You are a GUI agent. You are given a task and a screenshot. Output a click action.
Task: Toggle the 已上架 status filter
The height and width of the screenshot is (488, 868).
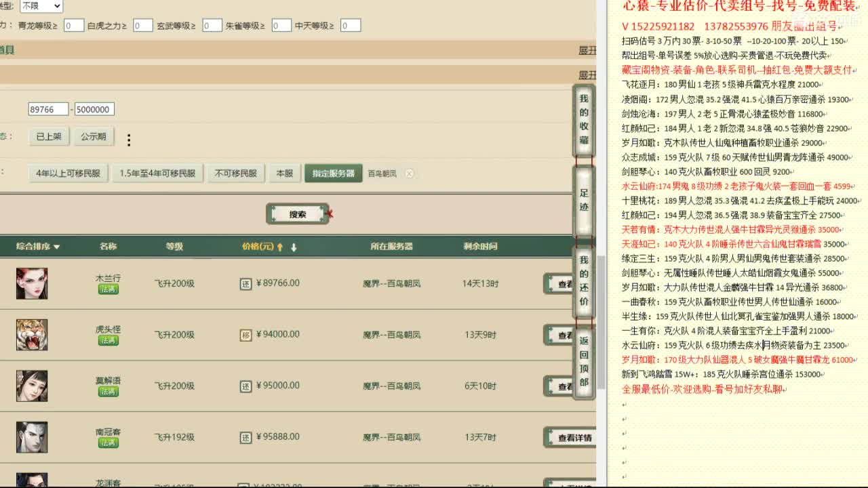[49, 136]
